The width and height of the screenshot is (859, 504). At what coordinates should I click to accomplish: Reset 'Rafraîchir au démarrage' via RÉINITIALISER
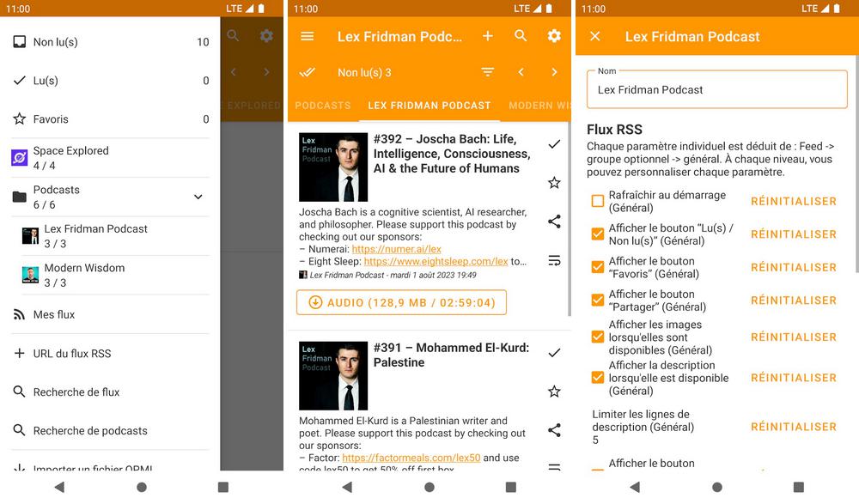point(792,201)
